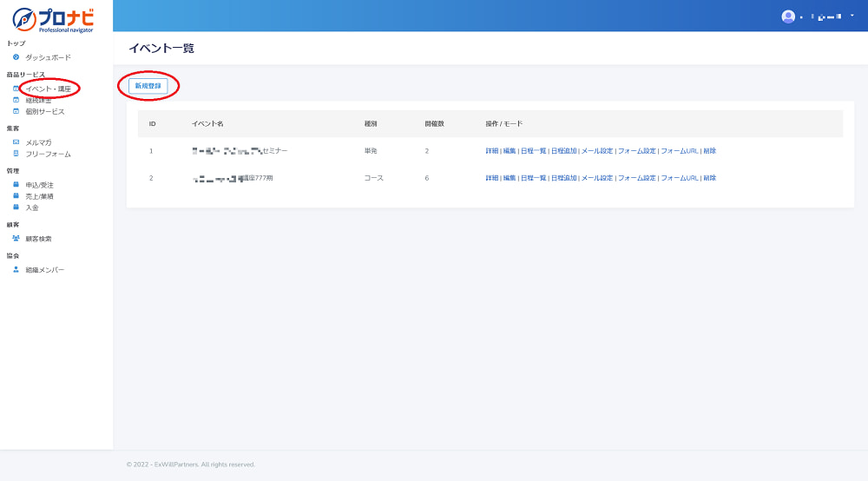Image resolution: width=868 pixels, height=481 pixels.
Task: Click the 操作 / モード column header
Action: tap(503, 123)
